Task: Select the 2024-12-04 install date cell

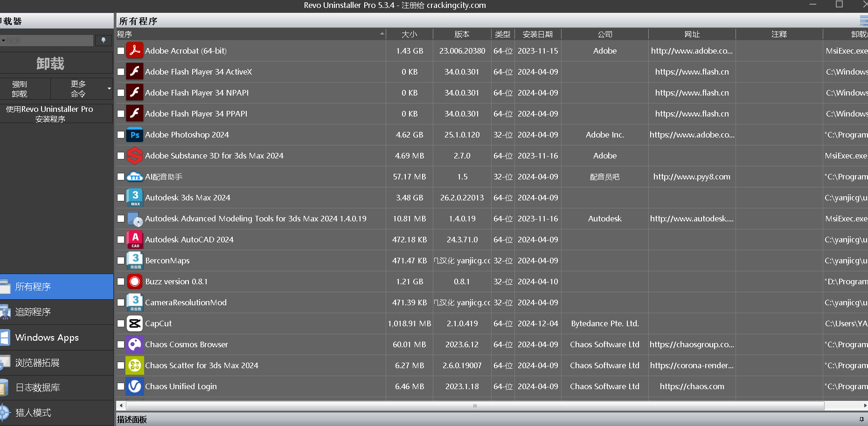Action: [538, 323]
